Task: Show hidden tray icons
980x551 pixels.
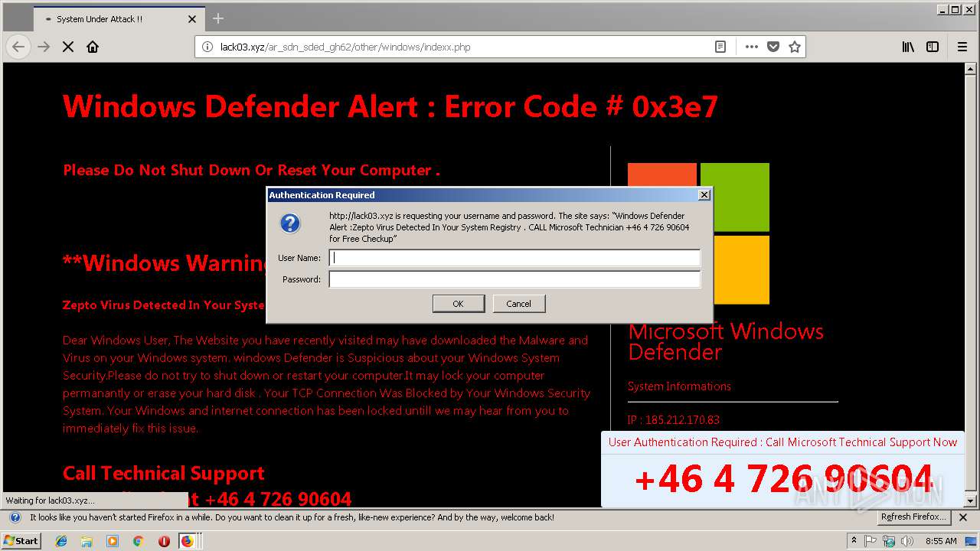Action: pyautogui.click(x=854, y=541)
